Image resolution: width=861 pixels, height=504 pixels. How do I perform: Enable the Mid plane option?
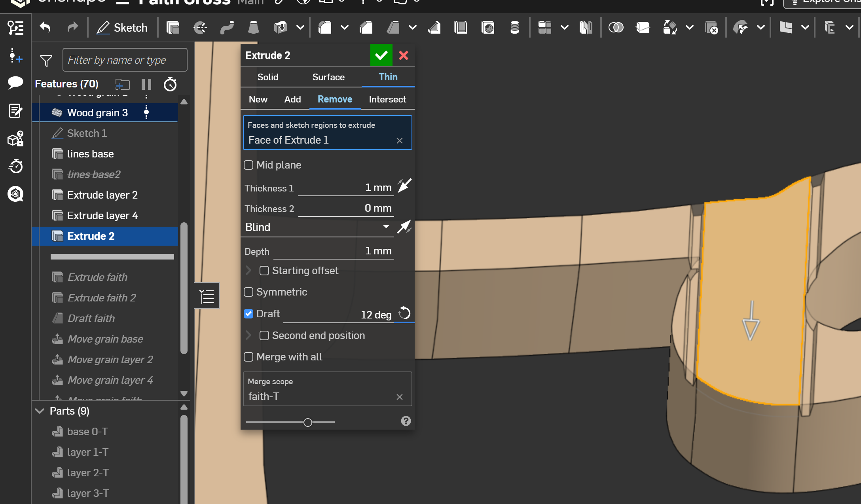[x=248, y=165]
